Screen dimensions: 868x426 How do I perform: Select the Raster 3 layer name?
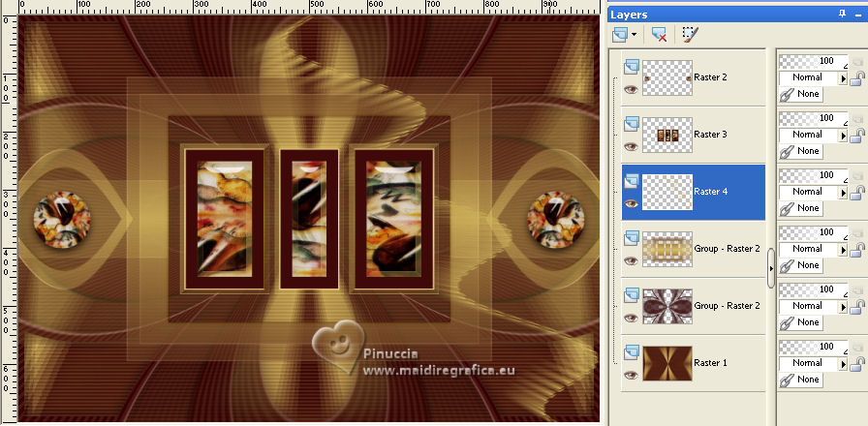click(x=711, y=135)
